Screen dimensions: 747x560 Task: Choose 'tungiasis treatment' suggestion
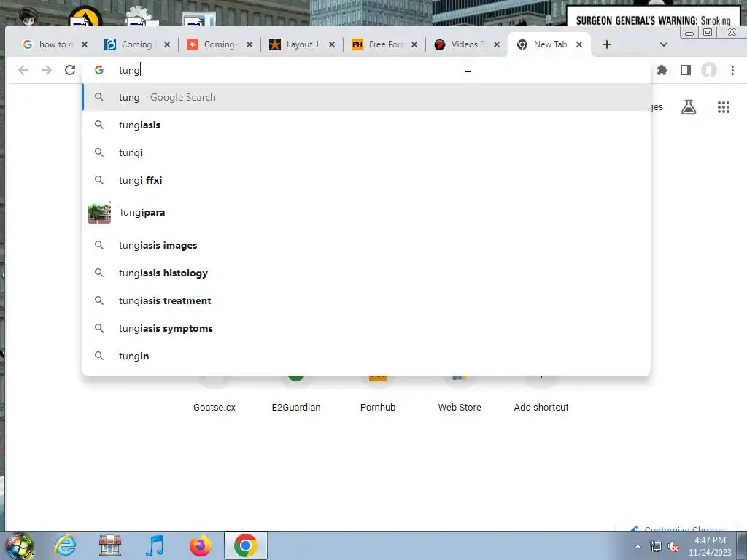pos(366,300)
